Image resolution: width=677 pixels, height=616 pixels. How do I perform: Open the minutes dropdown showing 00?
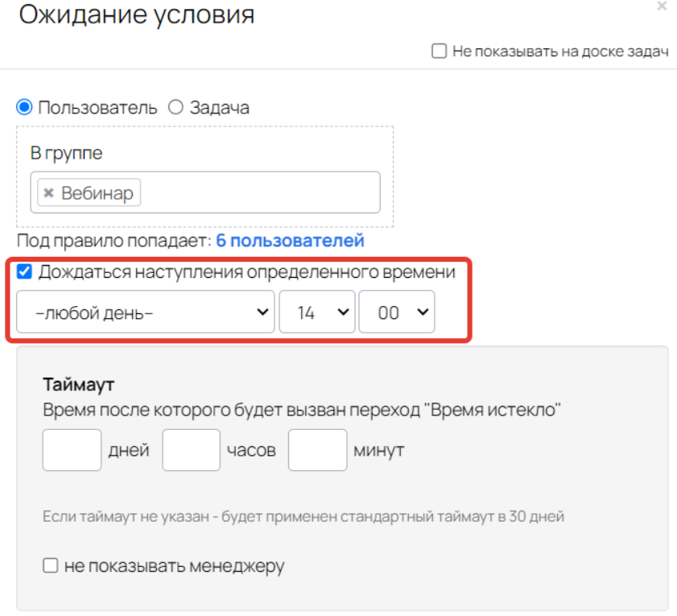point(396,312)
